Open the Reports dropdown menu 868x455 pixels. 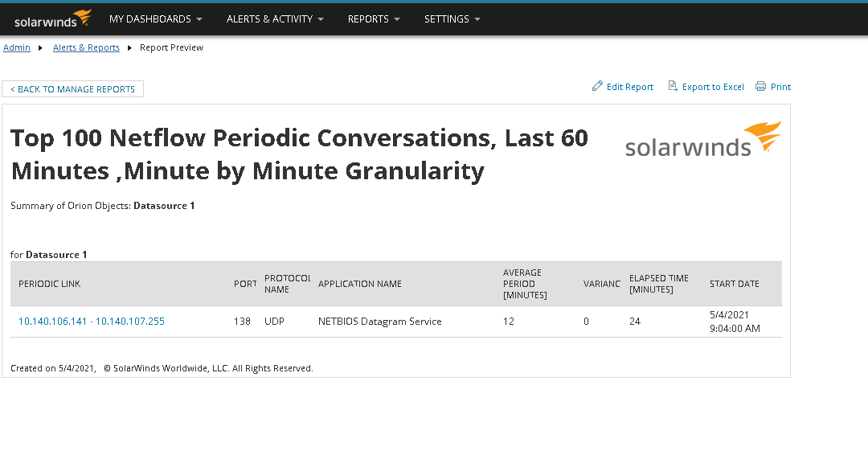[374, 18]
